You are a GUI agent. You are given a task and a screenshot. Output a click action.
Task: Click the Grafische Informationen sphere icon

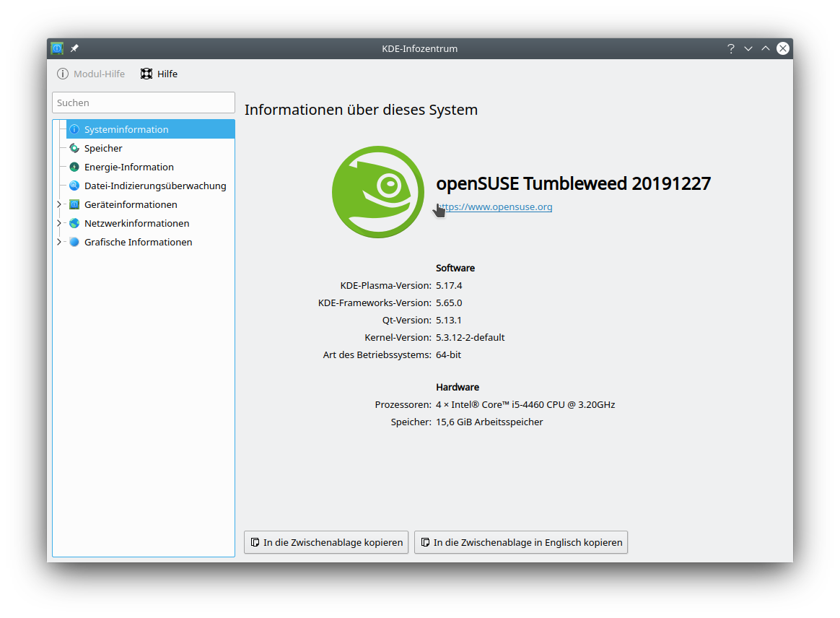pyautogui.click(x=74, y=242)
